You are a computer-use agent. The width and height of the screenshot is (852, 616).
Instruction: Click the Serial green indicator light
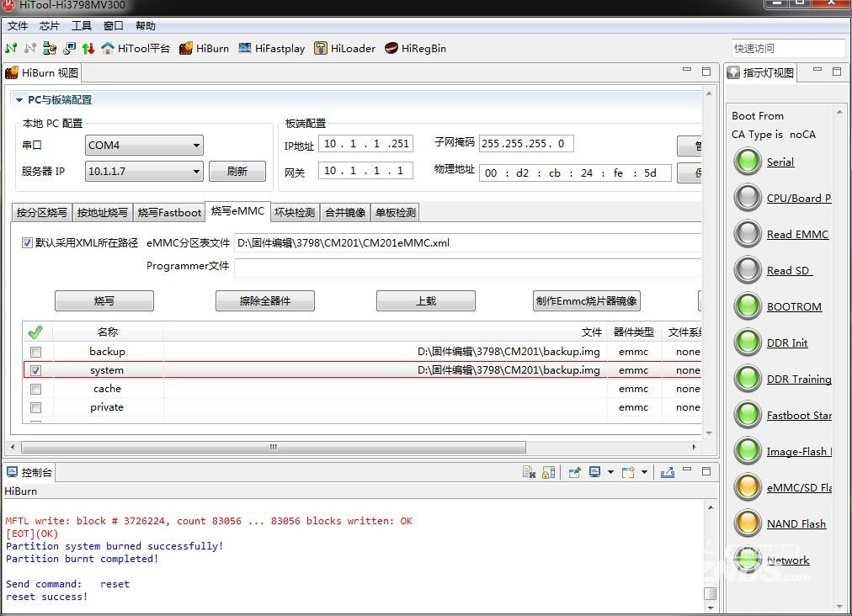(x=748, y=162)
